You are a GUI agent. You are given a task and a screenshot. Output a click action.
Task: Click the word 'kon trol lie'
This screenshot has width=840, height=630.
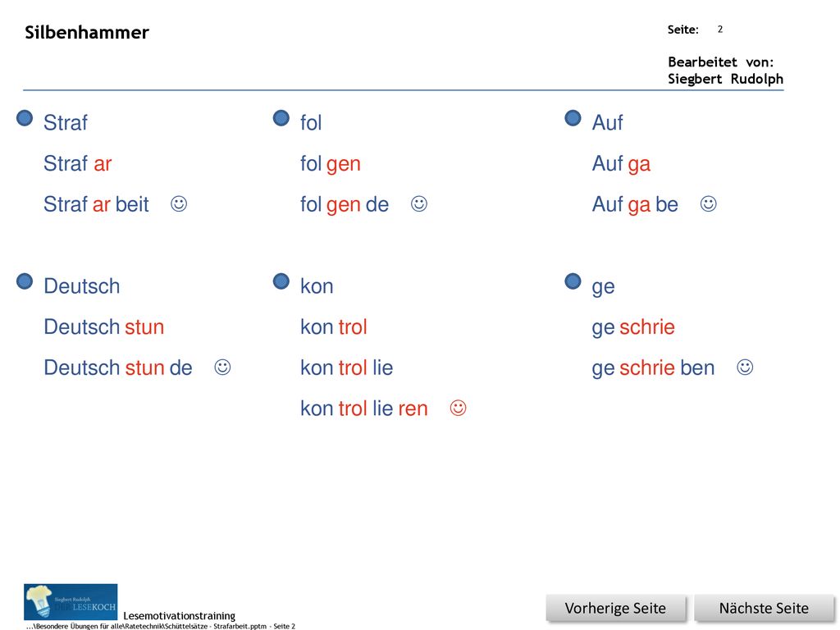[347, 367]
